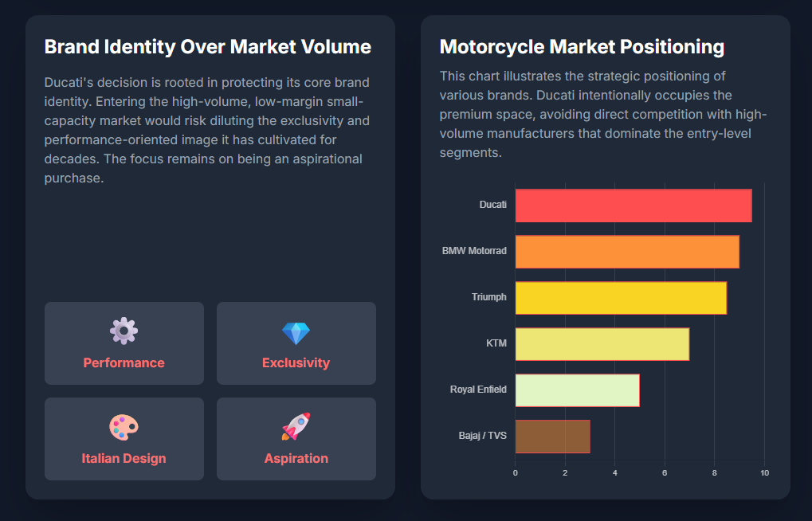Click the paint palette Italian Design icon
The width and height of the screenshot is (812, 521).
[124, 427]
